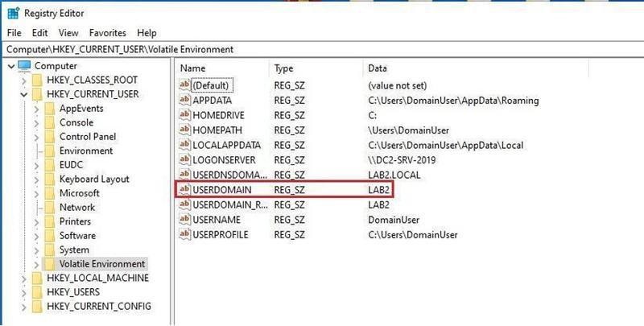Click the string value icon of APPDATA

pyautogui.click(x=185, y=100)
